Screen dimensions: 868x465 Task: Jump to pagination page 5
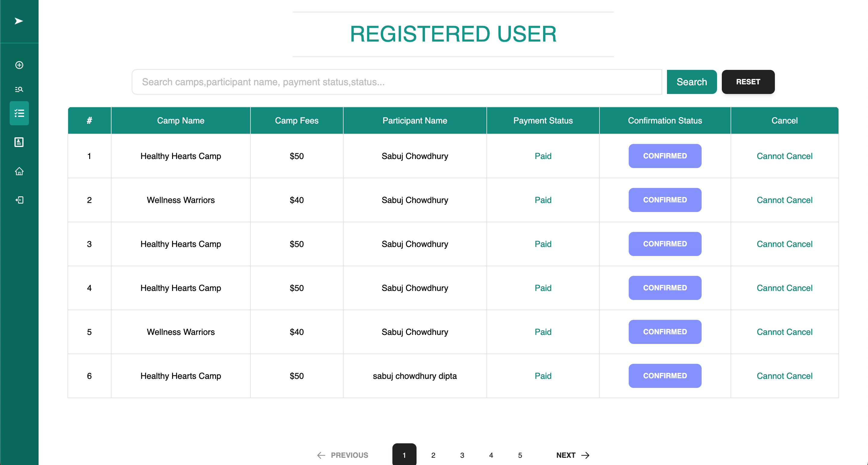pyautogui.click(x=520, y=455)
